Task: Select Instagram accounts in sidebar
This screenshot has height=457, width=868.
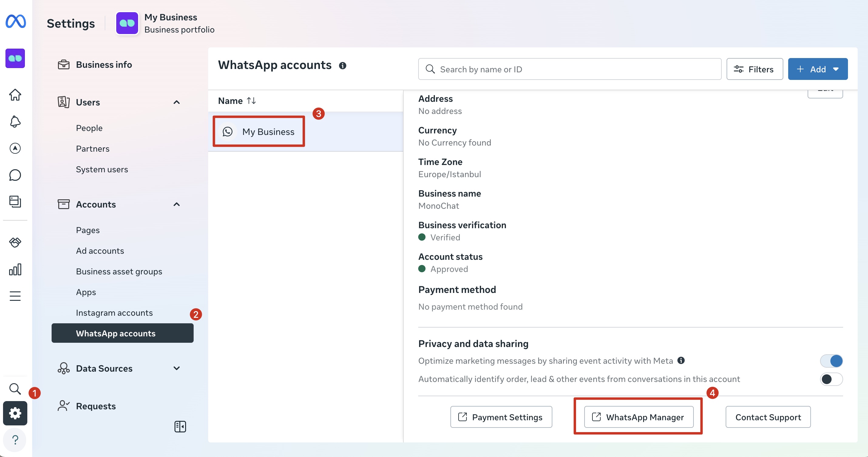Action: click(114, 313)
